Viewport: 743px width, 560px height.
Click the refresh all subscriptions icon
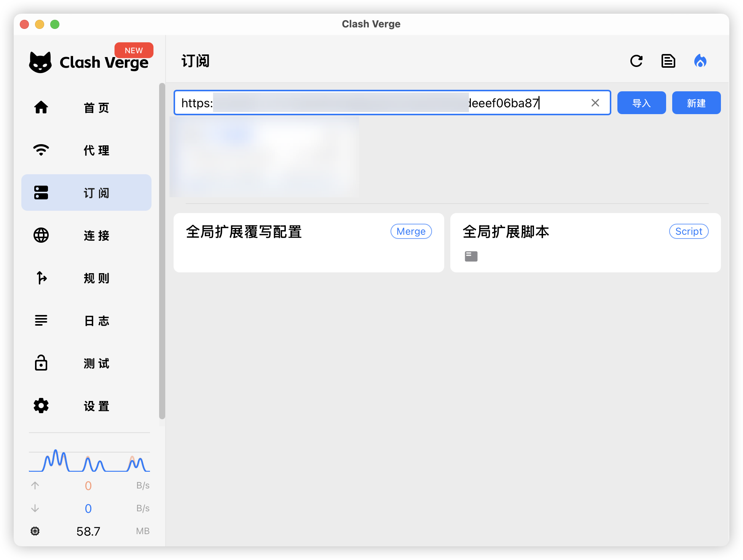636,61
